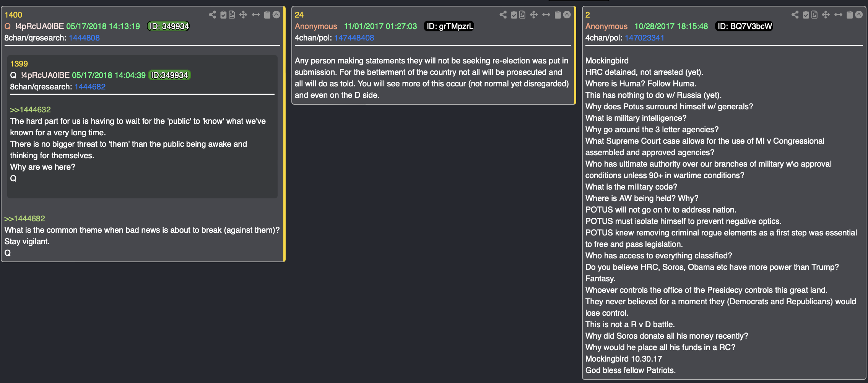The width and height of the screenshot is (868, 383).
Task: Open 4chan/pol post link 147023341
Action: pyautogui.click(x=645, y=38)
